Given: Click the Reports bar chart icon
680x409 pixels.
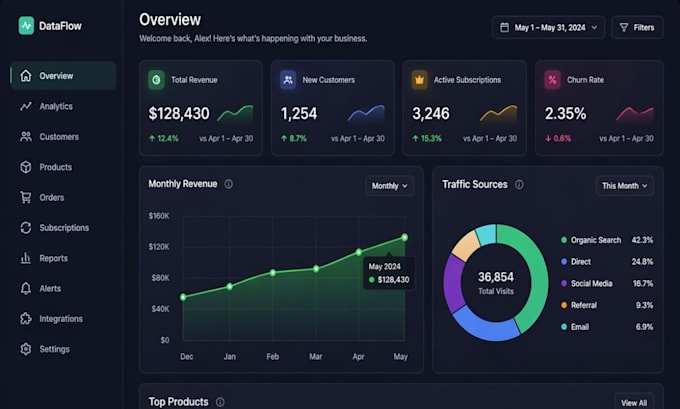Looking at the screenshot, I should [26, 258].
